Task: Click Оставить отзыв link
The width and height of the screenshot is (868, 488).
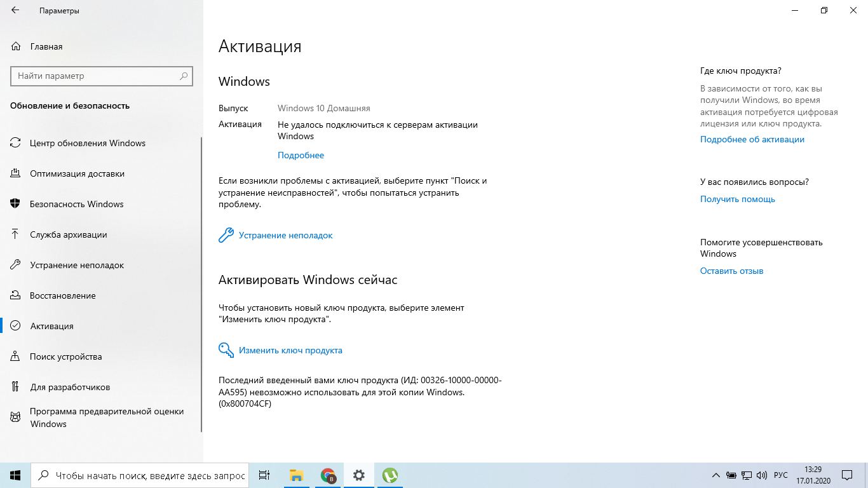Action: click(731, 271)
